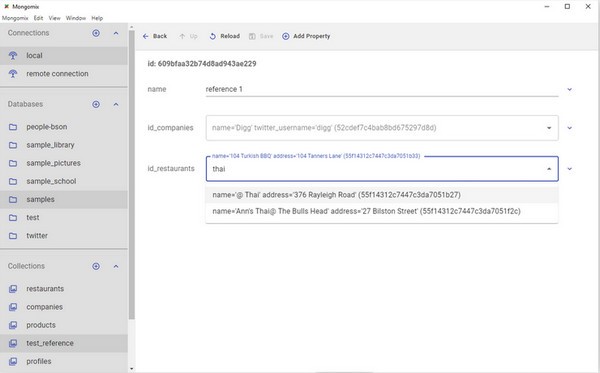The image size is (600, 373).
Task: Choose '@ Thai' 376 Rayleigh Road option
Action: 382,195
